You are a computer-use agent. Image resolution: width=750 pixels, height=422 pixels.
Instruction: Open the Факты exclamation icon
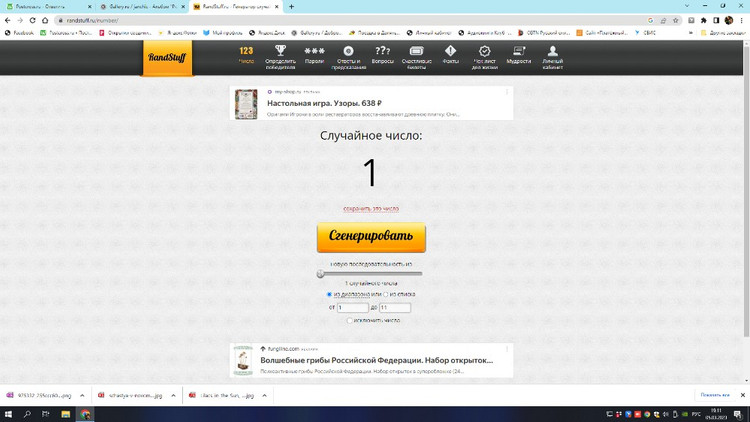point(450,51)
